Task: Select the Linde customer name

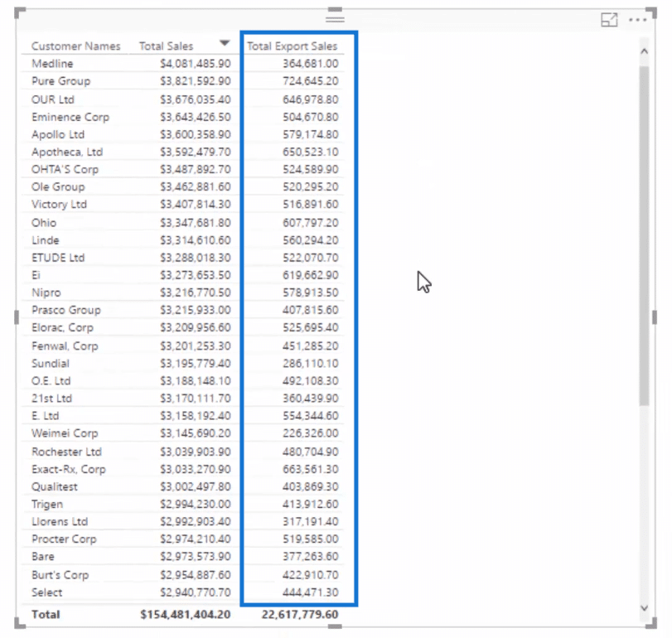Action: click(45, 240)
